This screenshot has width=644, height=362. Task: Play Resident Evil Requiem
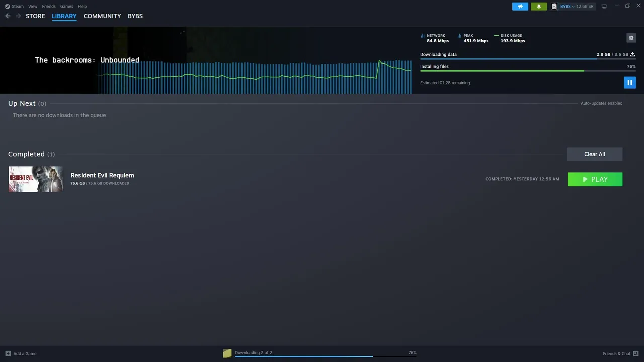595,179
